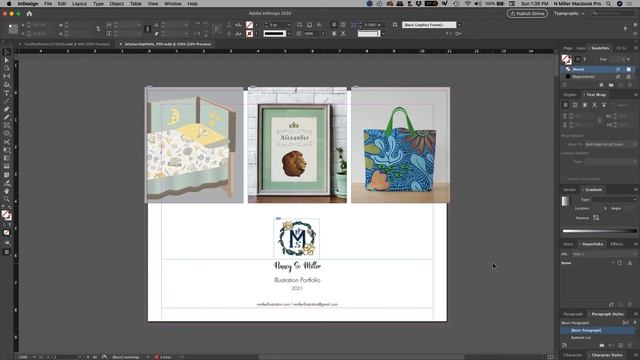Open the stroke style dropdown
640x360 pixels.
click(x=289, y=33)
